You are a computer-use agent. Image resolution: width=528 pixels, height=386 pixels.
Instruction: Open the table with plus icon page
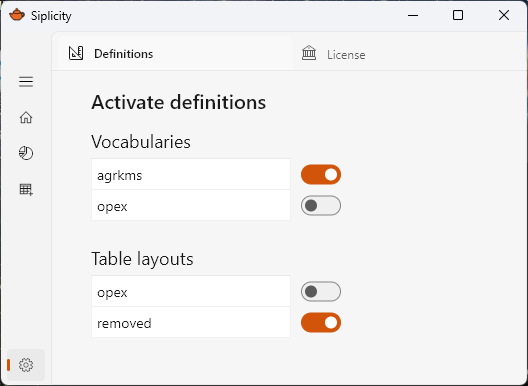(x=26, y=189)
